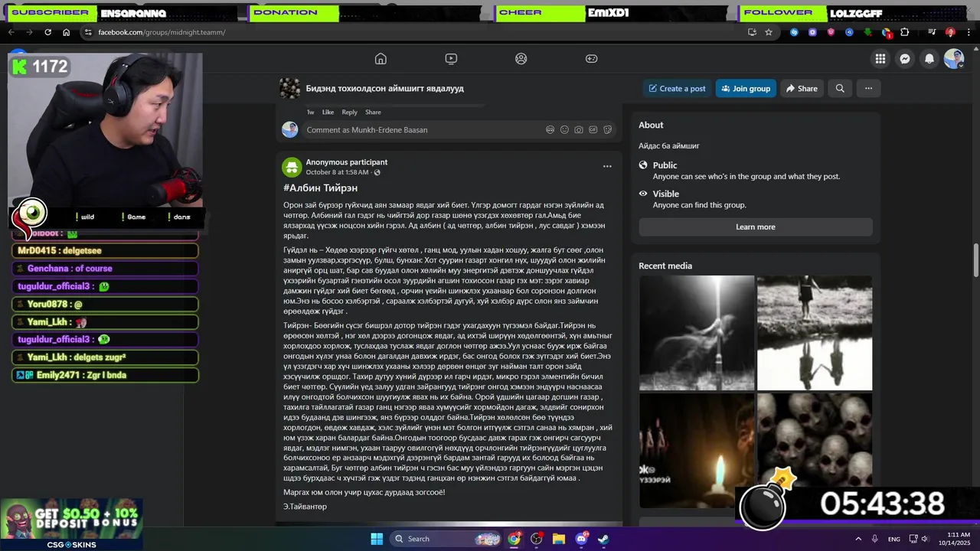
Task: Open the Facebook Gaming icon
Action: pyautogui.click(x=592, y=59)
